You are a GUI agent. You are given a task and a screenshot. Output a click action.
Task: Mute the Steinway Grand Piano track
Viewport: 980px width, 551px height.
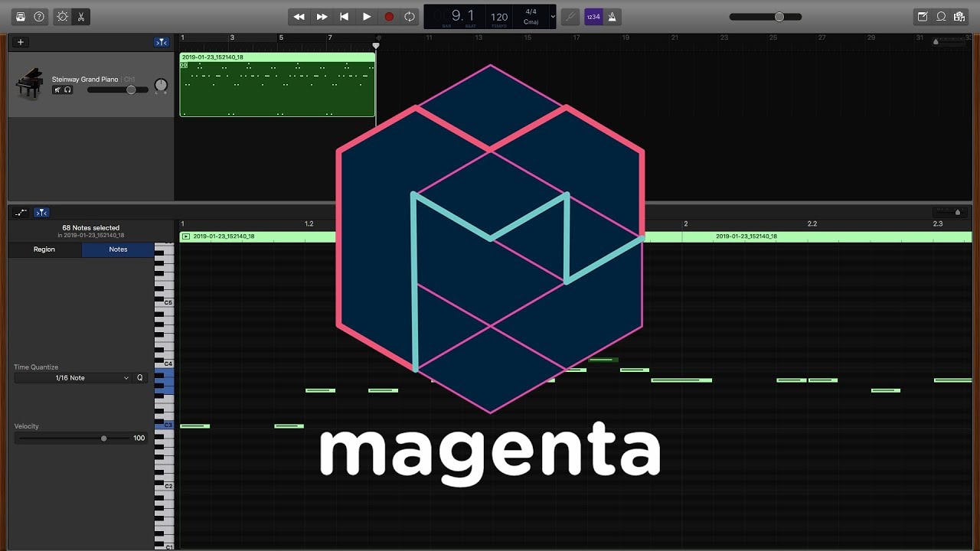click(x=57, y=90)
